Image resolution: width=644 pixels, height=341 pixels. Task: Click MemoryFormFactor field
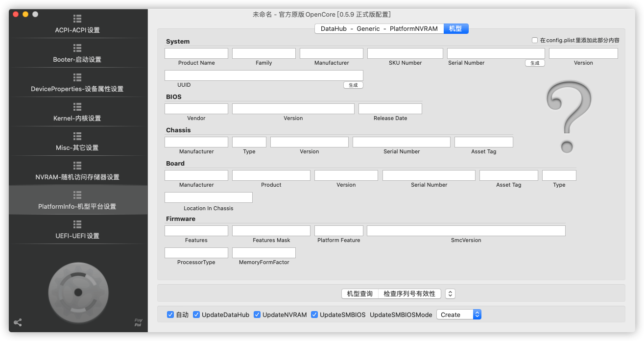pos(264,253)
